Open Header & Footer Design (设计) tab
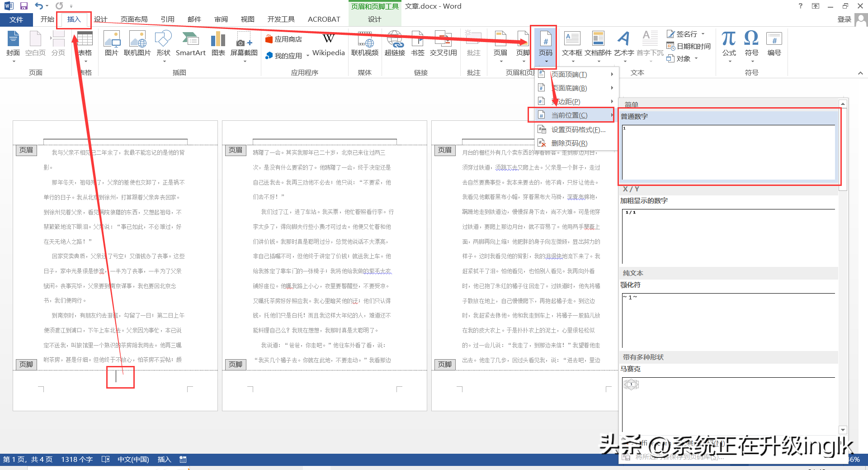Screen dimensions: 868x470 pyautogui.click(x=374, y=19)
